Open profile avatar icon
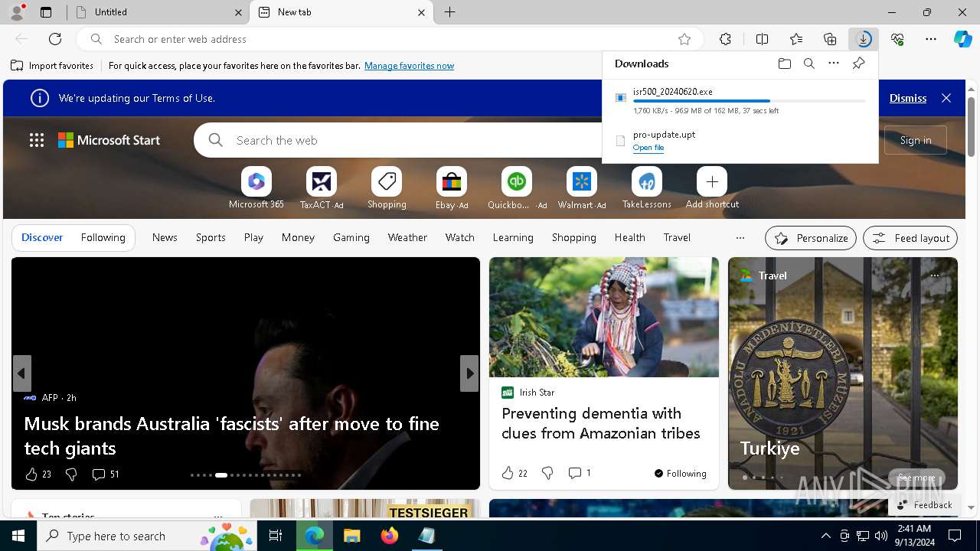Viewport: 980px width, 551px height. tap(17, 12)
